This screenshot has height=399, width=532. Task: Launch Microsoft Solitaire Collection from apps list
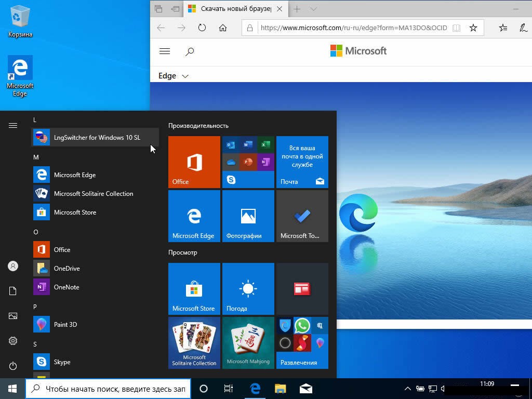point(95,193)
